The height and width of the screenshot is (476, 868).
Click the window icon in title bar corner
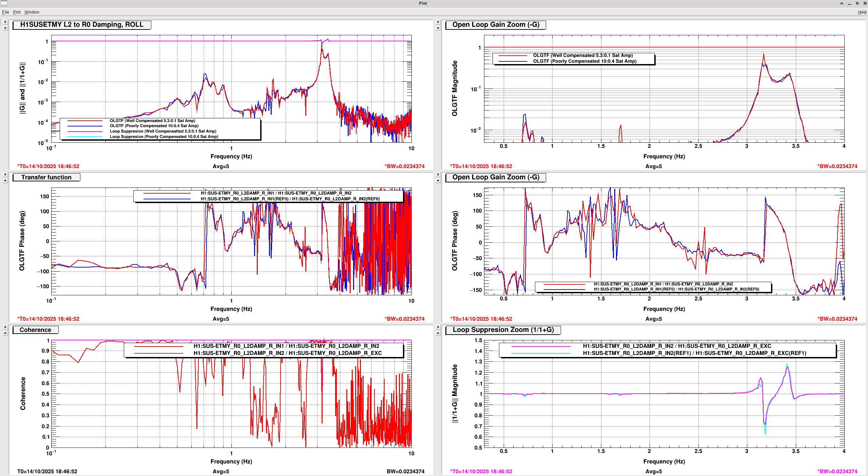[4, 3]
